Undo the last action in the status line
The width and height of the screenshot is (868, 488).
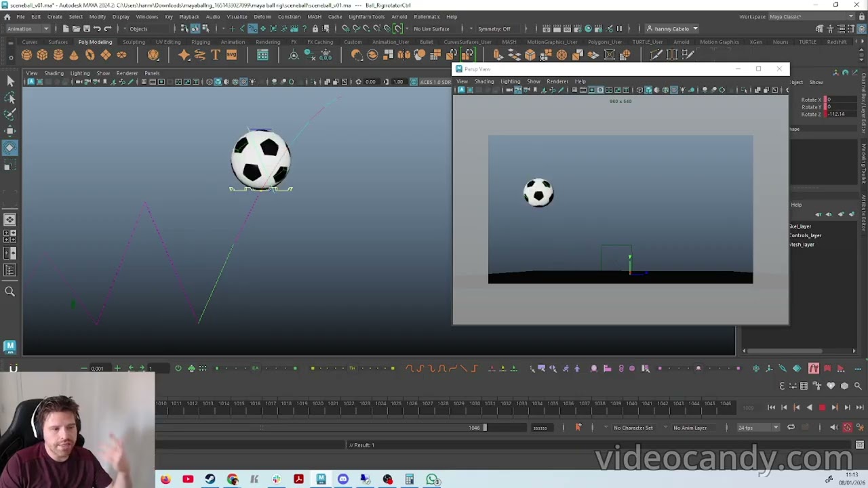(x=96, y=28)
